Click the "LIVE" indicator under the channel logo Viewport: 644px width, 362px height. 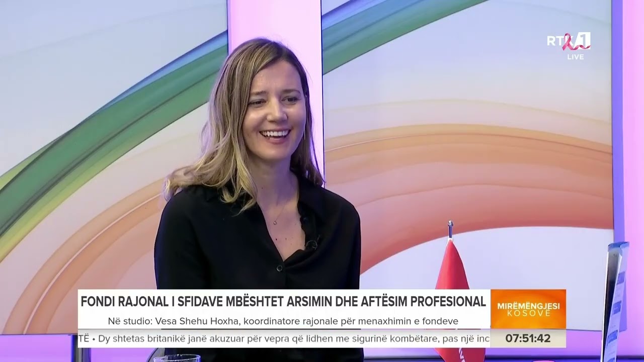576,57
